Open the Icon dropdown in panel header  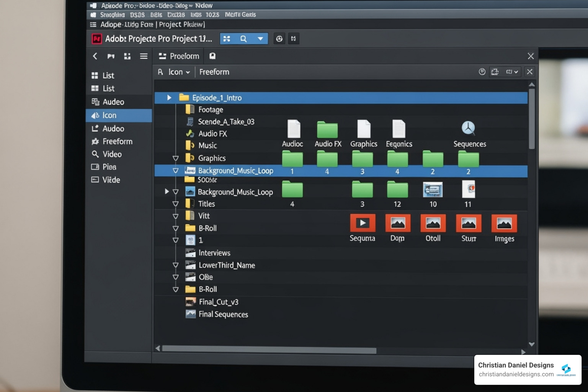[x=178, y=72]
